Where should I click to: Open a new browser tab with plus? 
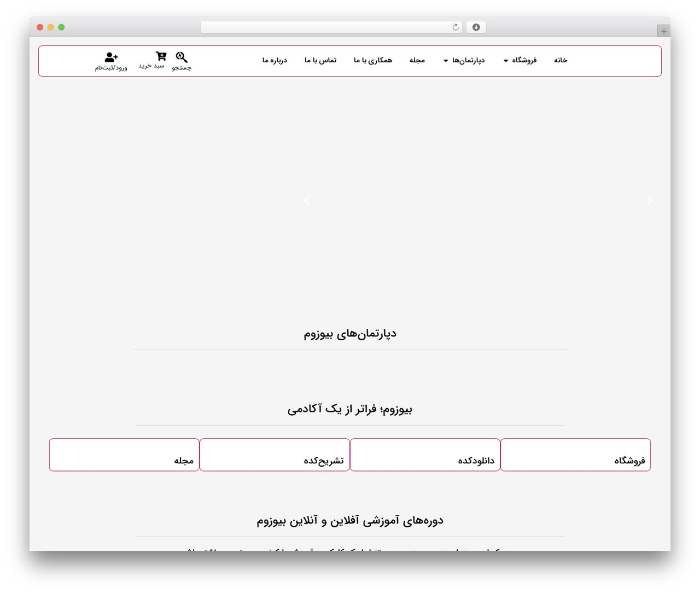click(664, 31)
